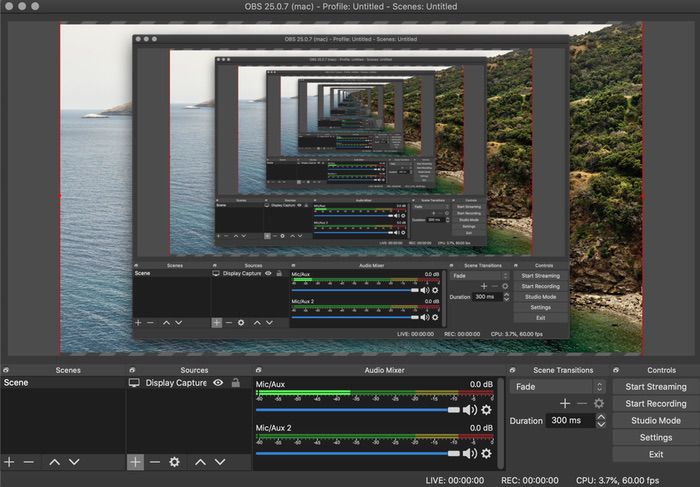Toggle Display Capture visibility eye
The width and height of the screenshot is (700, 487).
tap(218, 383)
